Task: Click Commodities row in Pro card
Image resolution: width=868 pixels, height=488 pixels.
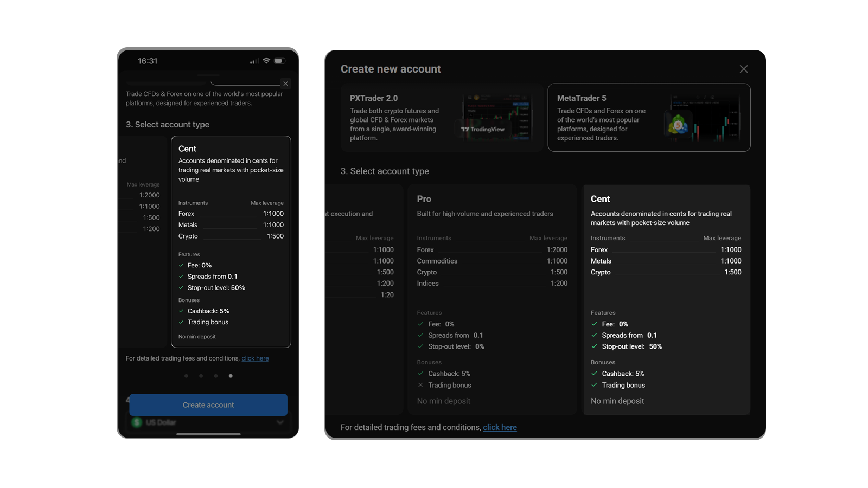Action: click(492, 261)
